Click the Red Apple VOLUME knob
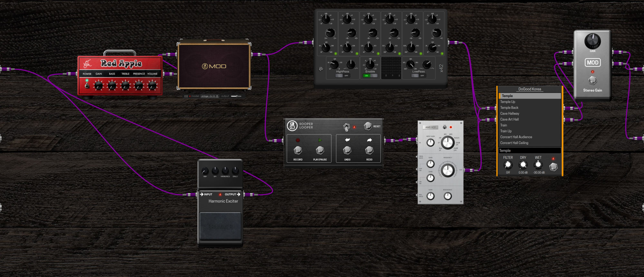Viewport: 644px width, 277px height. point(152,85)
